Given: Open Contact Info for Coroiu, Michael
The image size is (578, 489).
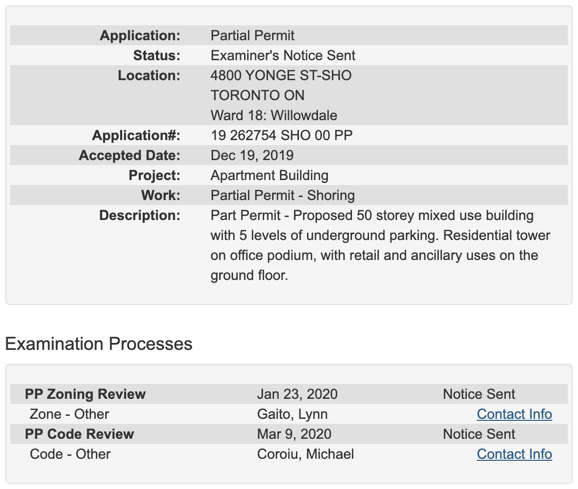Looking at the screenshot, I should pos(514,454).
